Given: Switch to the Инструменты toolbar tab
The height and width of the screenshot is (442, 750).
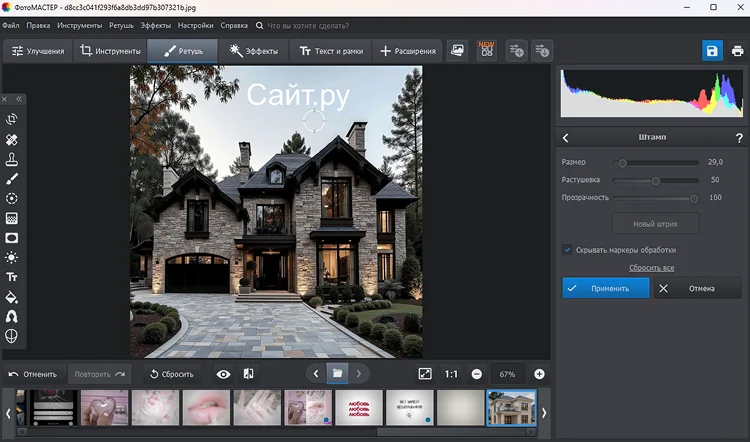Looking at the screenshot, I should click(x=110, y=51).
